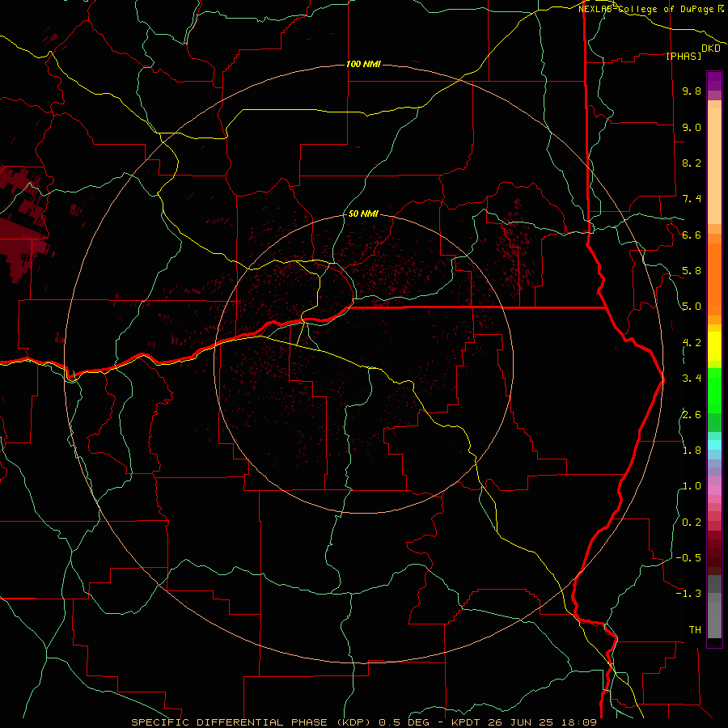
Task: Click the bright green color bar segment
Action: click(714, 390)
